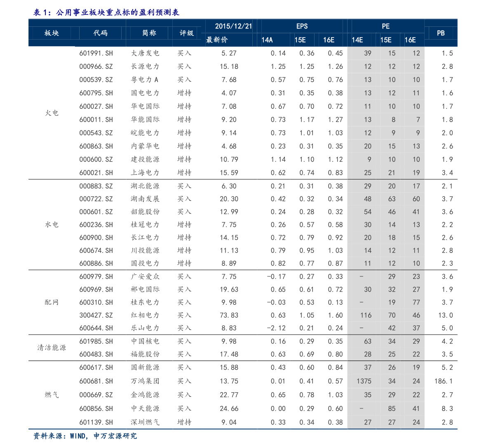Click the 16E subcolumn header
This screenshot has height=448, width=491.
(328, 40)
